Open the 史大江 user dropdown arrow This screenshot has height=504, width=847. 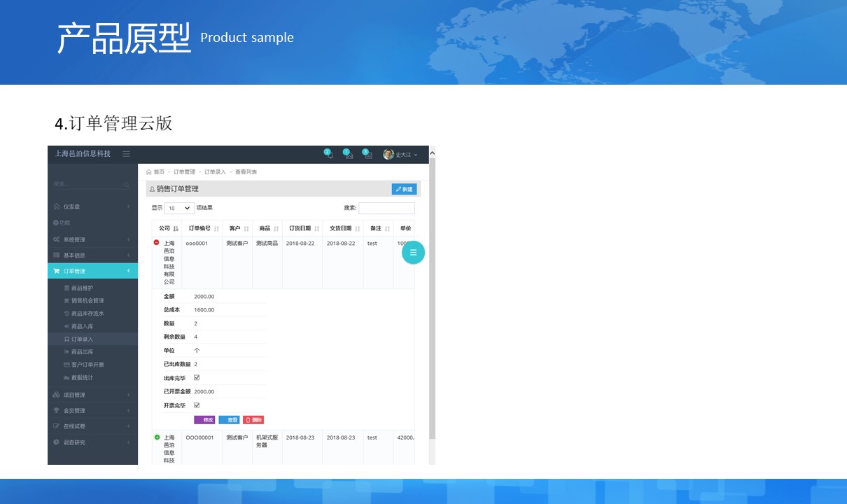[x=416, y=155]
